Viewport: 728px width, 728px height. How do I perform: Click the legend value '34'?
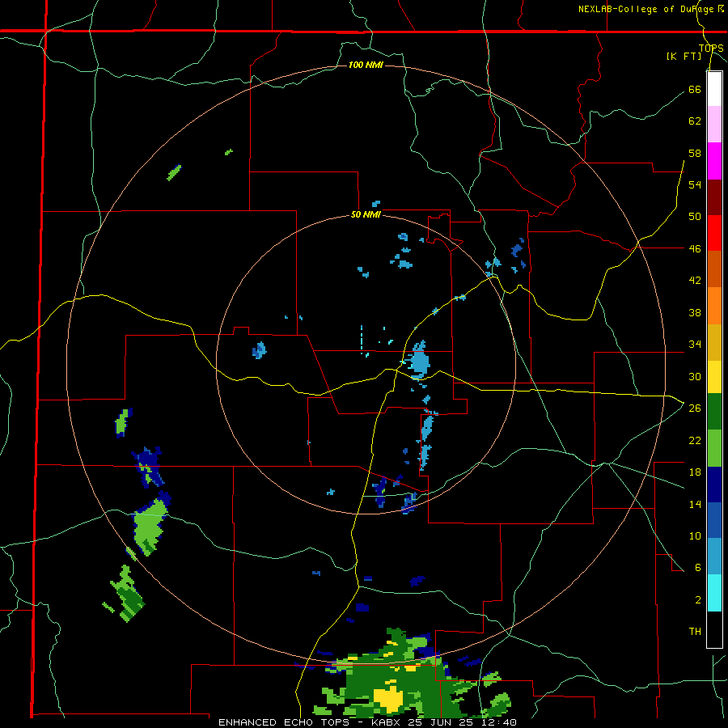[x=695, y=344]
